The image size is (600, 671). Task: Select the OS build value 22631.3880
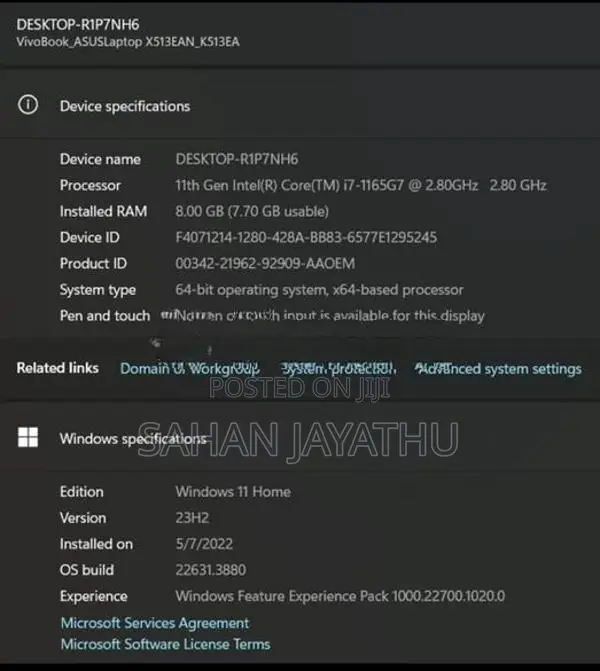(211, 570)
